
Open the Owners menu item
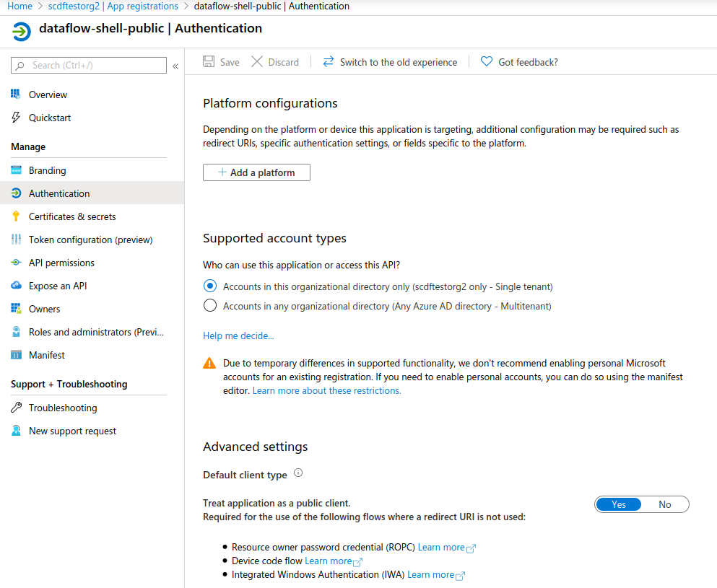point(44,309)
